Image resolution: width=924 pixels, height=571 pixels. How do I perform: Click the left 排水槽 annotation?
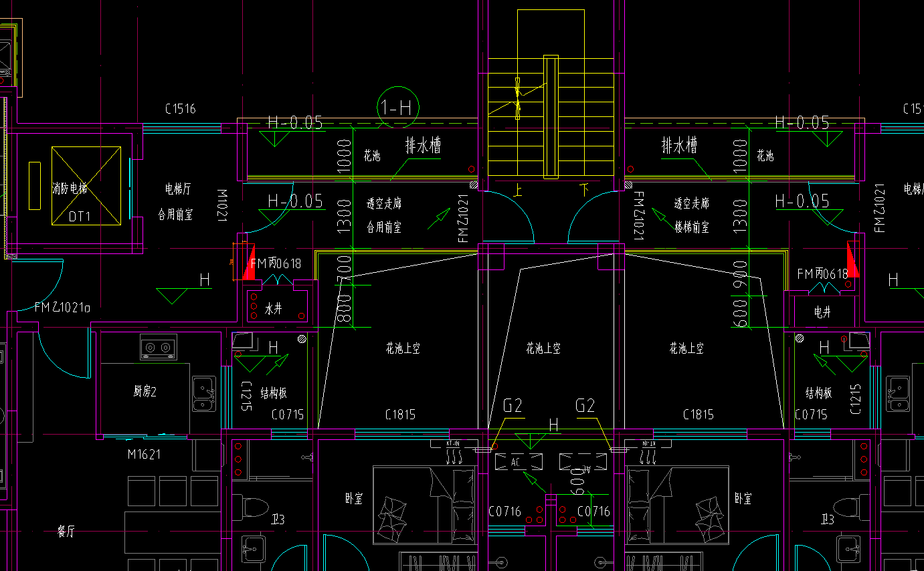[x=423, y=144]
